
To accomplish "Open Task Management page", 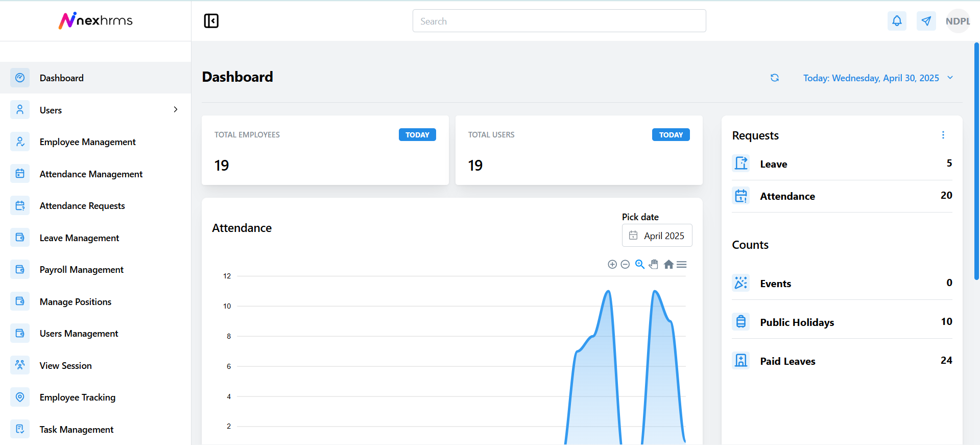I will point(95,429).
